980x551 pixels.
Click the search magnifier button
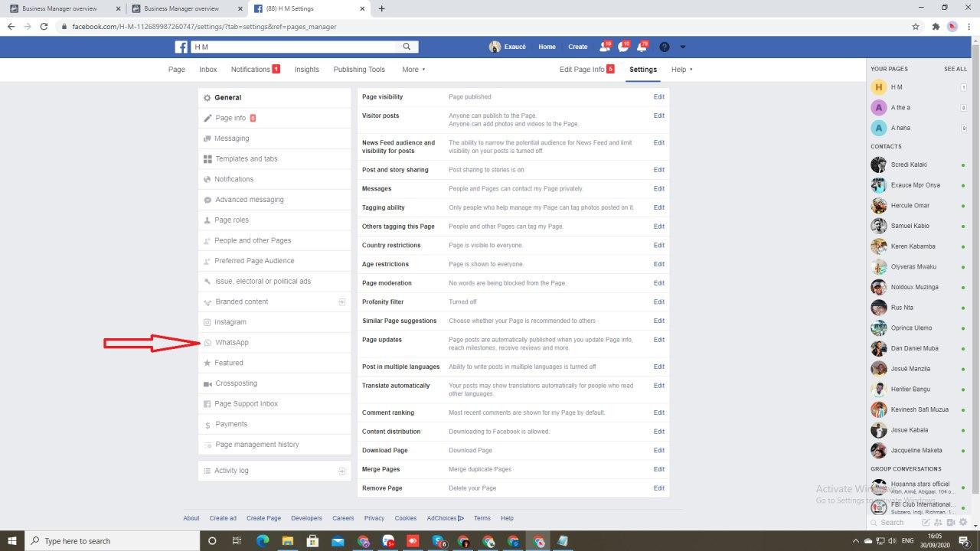407,47
